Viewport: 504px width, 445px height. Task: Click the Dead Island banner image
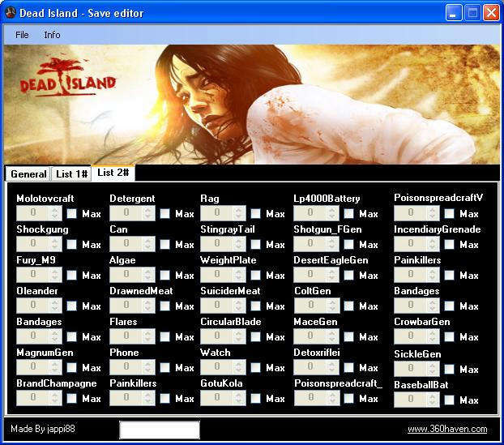(x=252, y=105)
